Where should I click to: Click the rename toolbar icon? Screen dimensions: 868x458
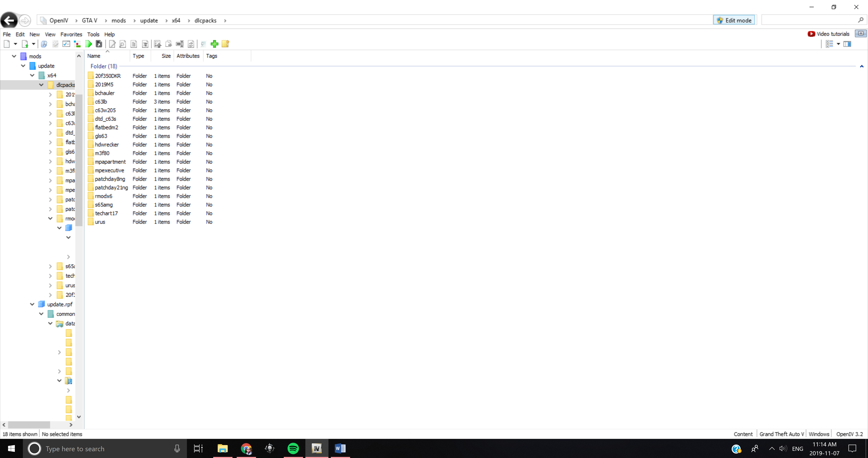pos(180,44)
